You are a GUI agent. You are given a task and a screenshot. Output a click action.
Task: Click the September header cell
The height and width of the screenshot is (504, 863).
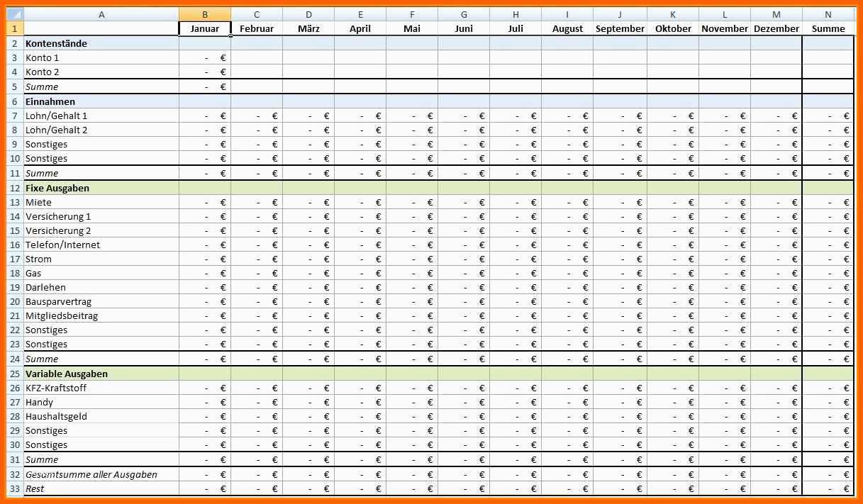[620, 28]
